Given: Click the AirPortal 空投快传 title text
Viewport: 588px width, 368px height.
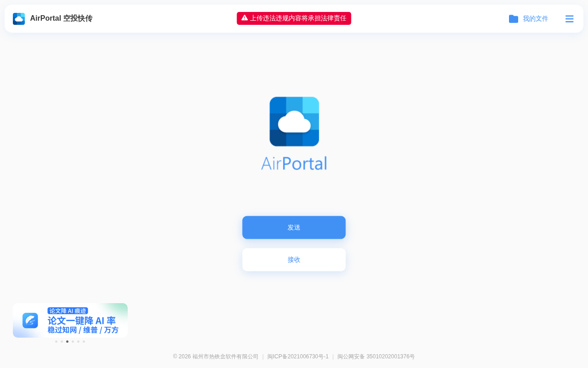Looking at the screenshot, I should click(61, 18).
